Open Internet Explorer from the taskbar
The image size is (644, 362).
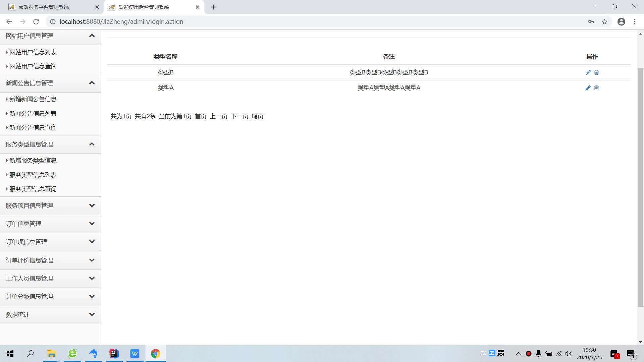(x=72, y=354)
